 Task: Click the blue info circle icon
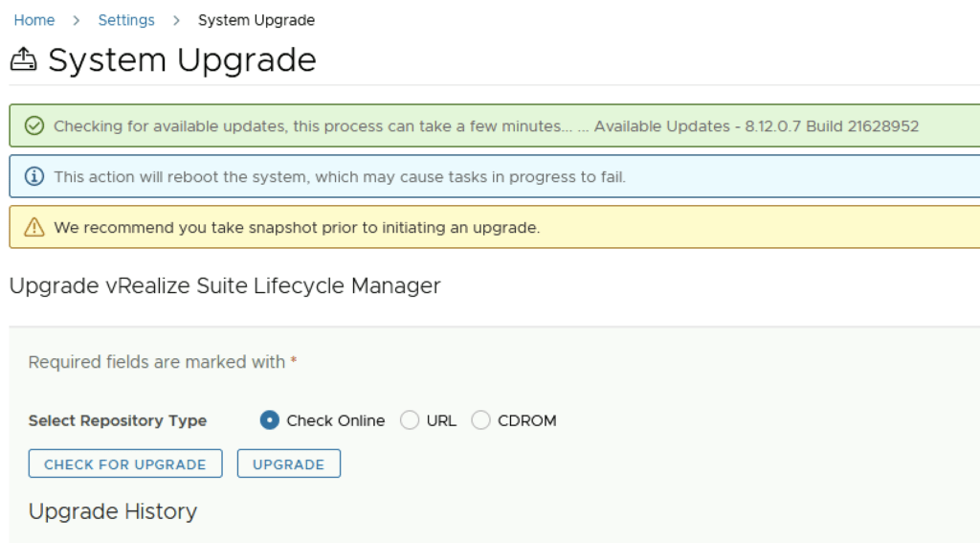[34, 176]
